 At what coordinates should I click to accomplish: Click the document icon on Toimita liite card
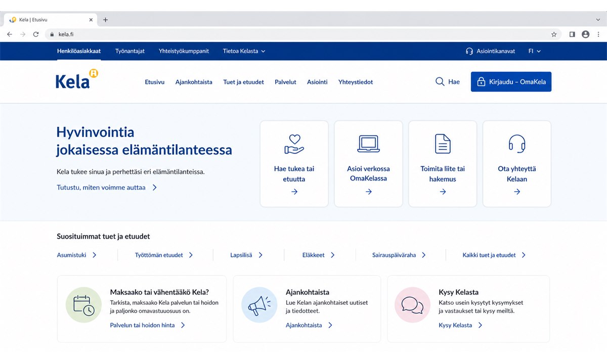(x=443, y=144)
